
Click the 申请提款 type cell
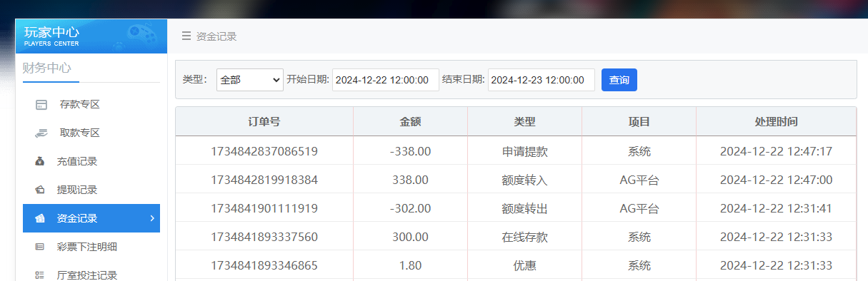click(x=524, y=151)
